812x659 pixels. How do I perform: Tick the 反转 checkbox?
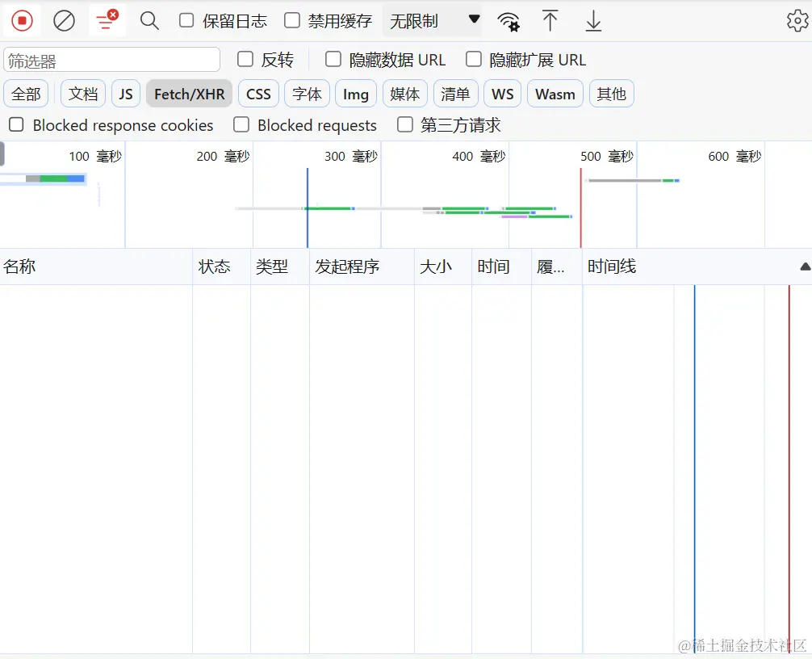tap(245, 60)
